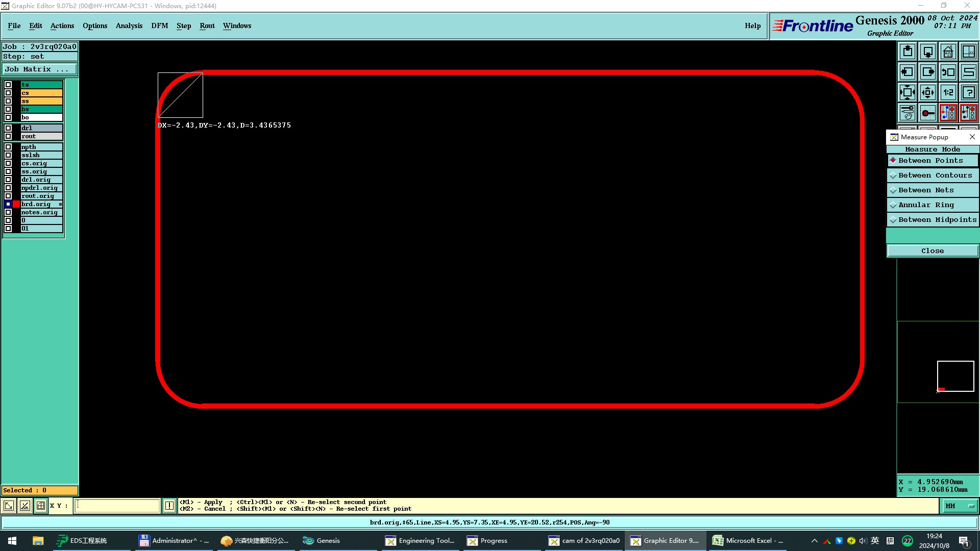Click the pan up arrow icon
The height and width of the screenshot is (551, 980).
click(x=908, y=52)
